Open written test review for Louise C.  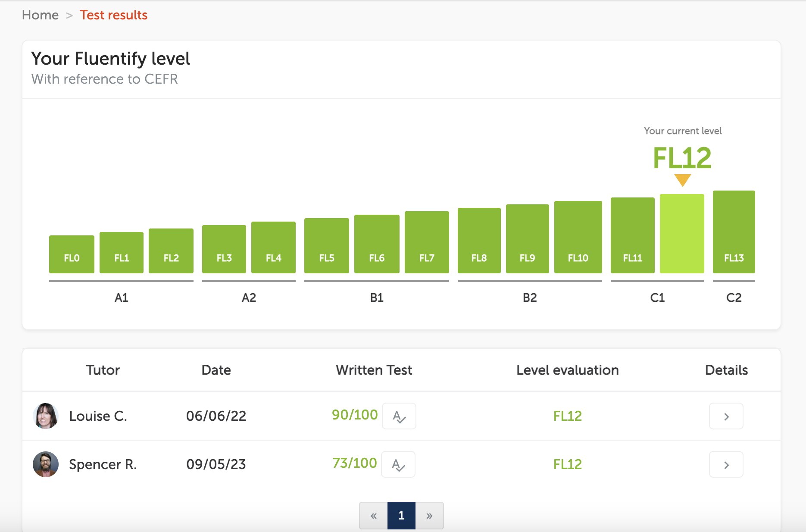click(x=399, y=416)
